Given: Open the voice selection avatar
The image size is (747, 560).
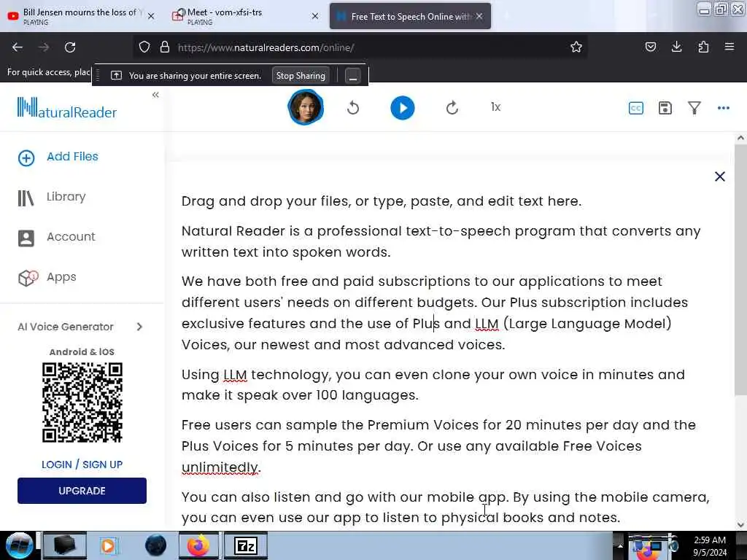Looking at the screenshot, I should pyautogui.click(x=306, y=108).
